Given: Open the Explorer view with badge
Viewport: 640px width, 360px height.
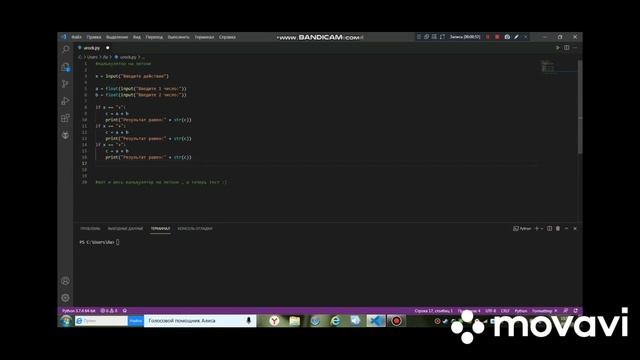Looking at the screenshot, I should [x=65, y=67].
